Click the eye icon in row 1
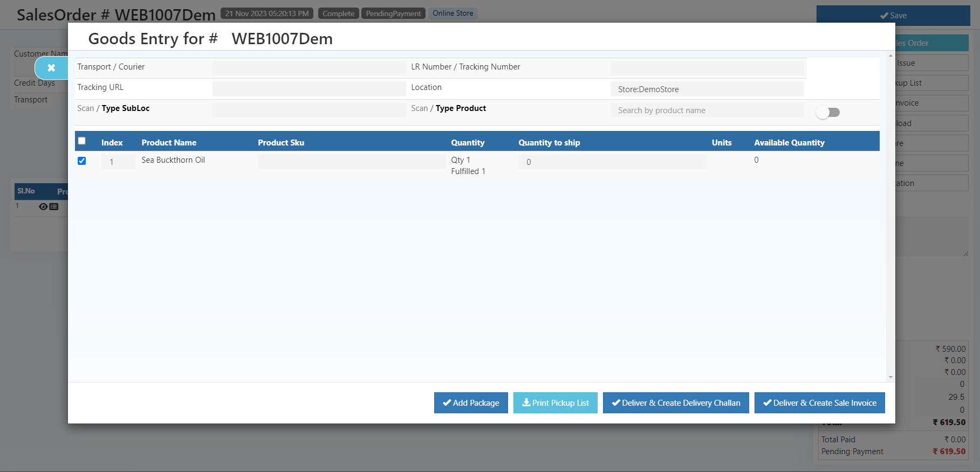Image resolution: width=980 pixels, height=472 pixels. 43,206
